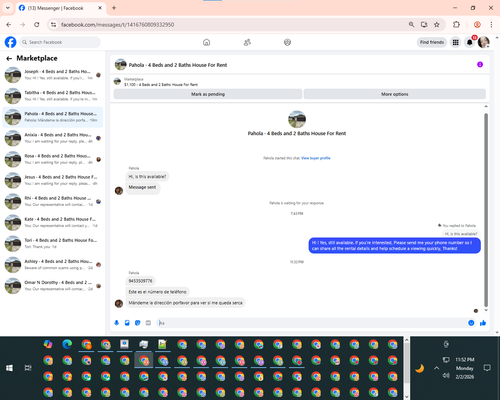Open Chrome extensions puzzle icon
The width and height of the screenshot is (500, 400).
456,24
